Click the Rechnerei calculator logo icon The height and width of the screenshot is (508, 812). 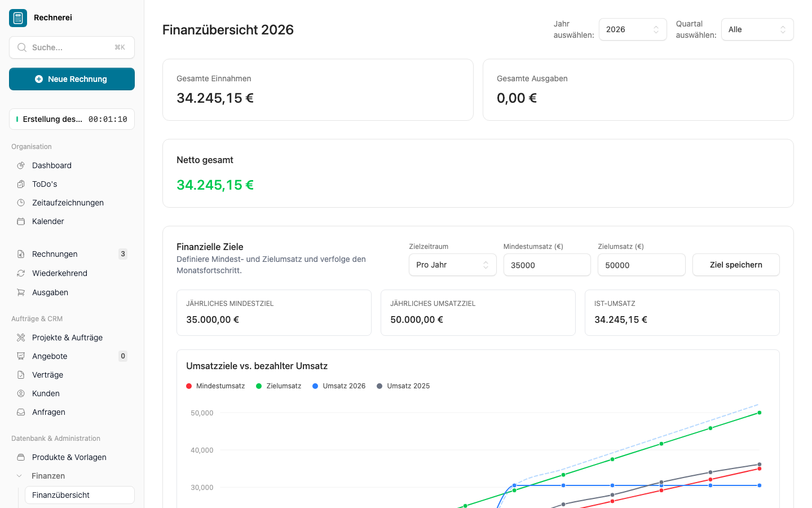coord(18,18)
